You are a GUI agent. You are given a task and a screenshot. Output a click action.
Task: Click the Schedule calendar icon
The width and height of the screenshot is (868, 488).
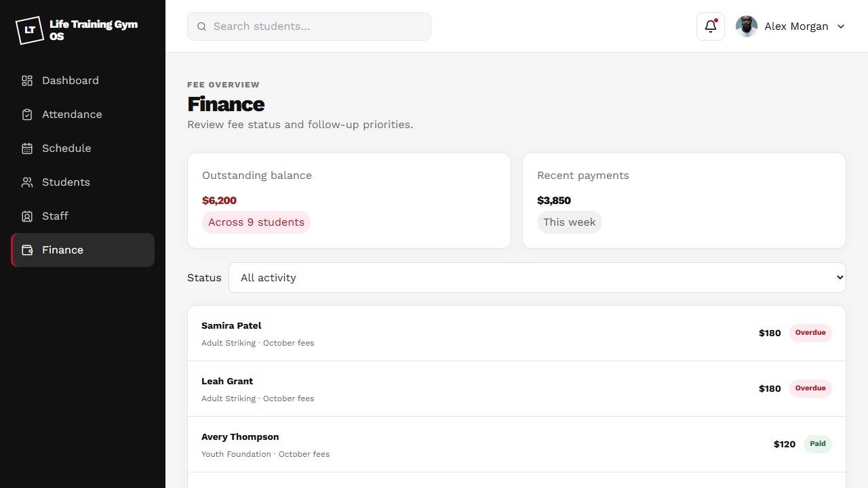click(27, 148)
